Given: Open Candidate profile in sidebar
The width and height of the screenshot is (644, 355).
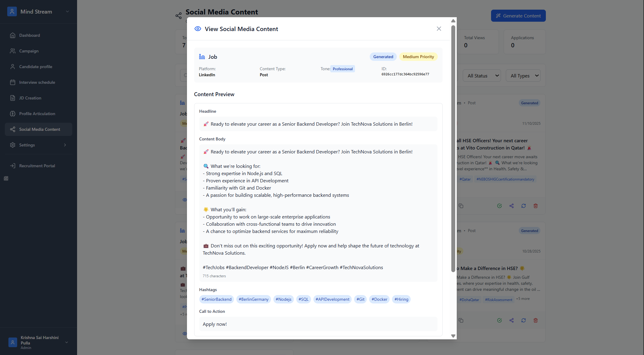Looking at the screenshot, I should click(x=36, y=67).
